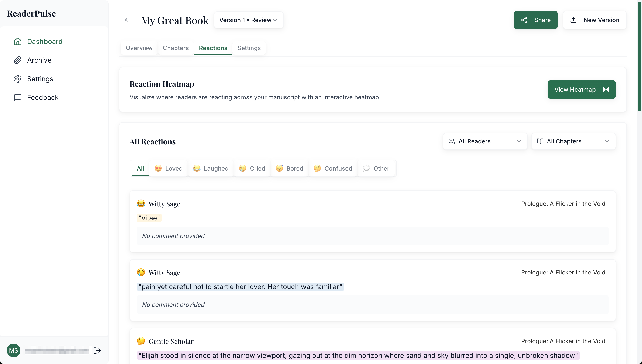
Task: Toggle the Confused reaction filter
Action: (333, 168)
